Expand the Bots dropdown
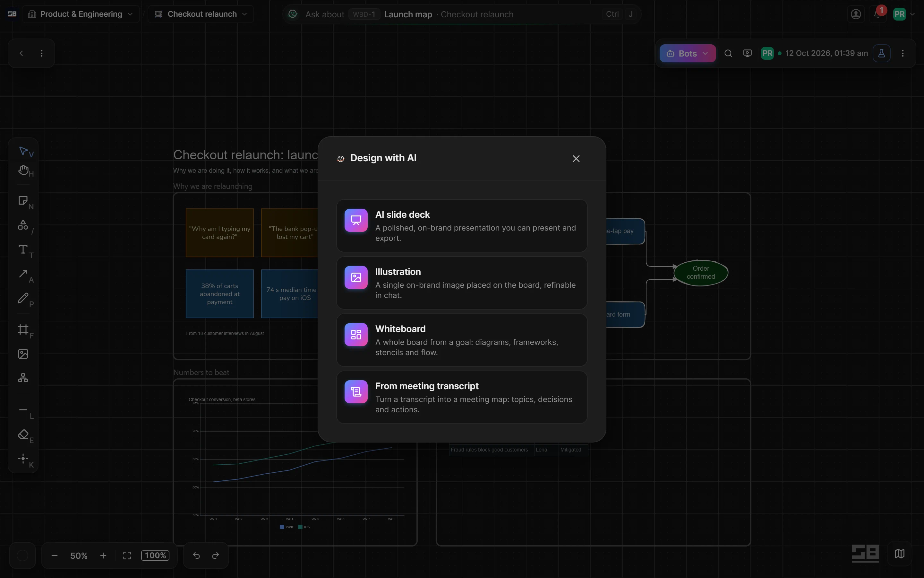 pos(687,53)
